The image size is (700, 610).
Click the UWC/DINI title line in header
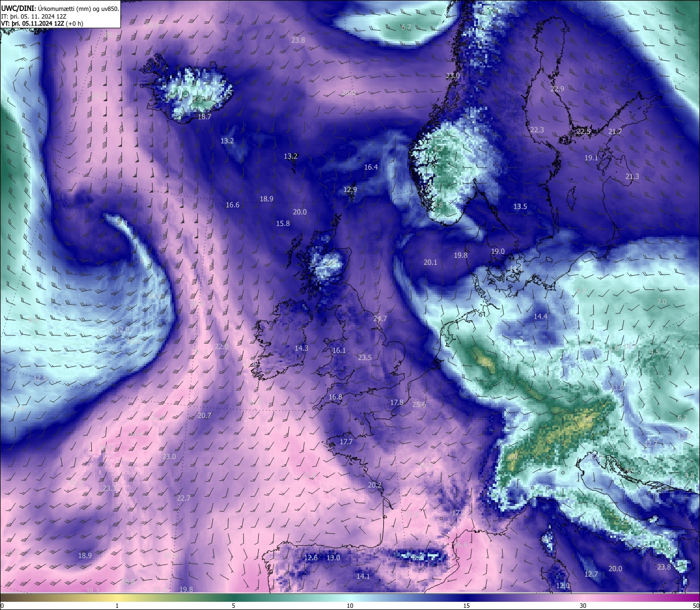60,9
